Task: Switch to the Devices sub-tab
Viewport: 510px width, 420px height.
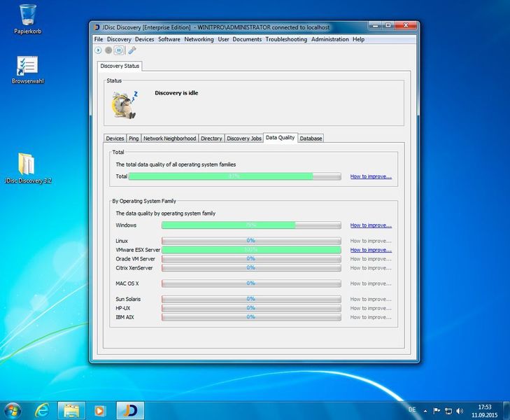Action: [x=115, y=139]
